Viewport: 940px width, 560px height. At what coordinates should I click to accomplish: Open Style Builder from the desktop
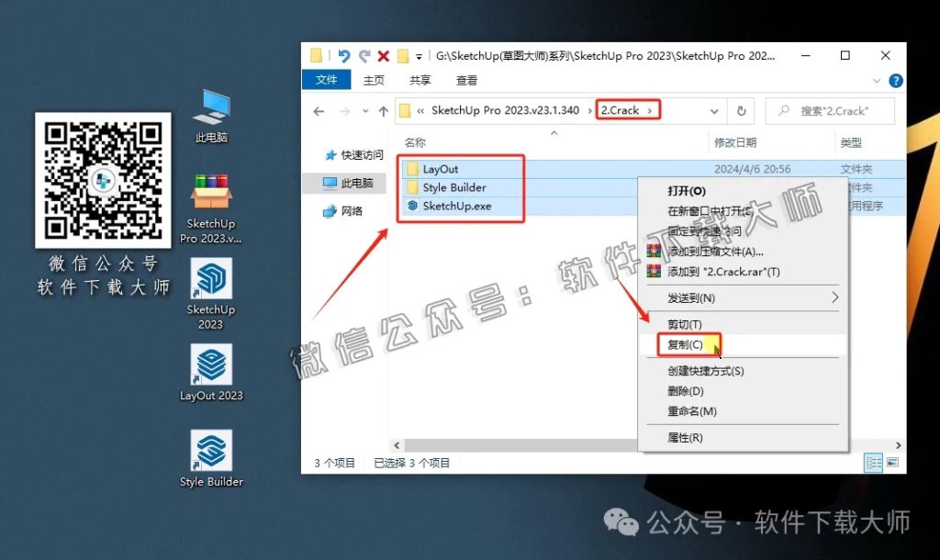[x=211, y=450]
